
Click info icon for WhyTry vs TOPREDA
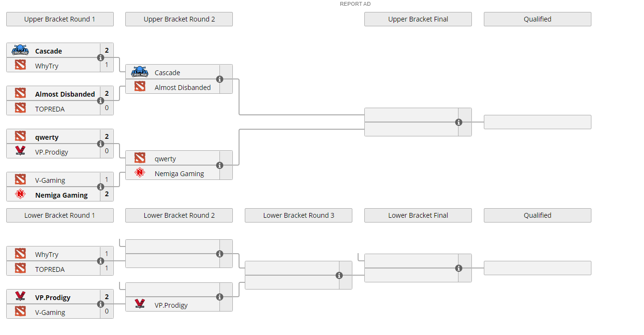point(100,261)
